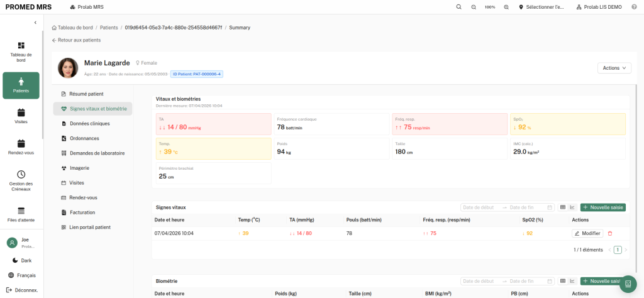Screen dimensions: 644x298
Task: Click the search magnifier icon in top bar
Action: [458, 6]
